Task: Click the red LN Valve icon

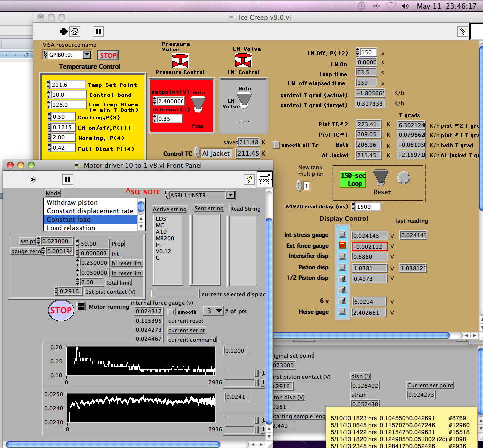Action: click(x=242, y=60)
